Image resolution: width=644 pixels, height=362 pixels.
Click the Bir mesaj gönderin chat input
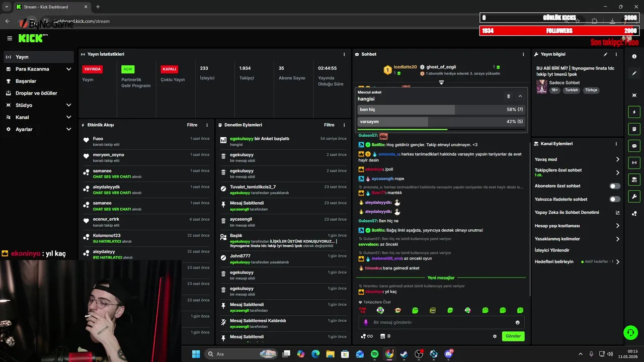441,322
